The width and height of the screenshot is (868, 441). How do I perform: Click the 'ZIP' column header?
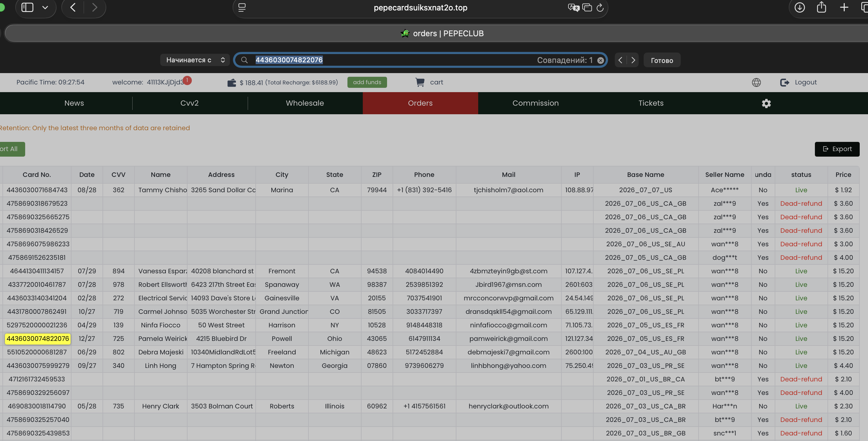tap(377, 175)
